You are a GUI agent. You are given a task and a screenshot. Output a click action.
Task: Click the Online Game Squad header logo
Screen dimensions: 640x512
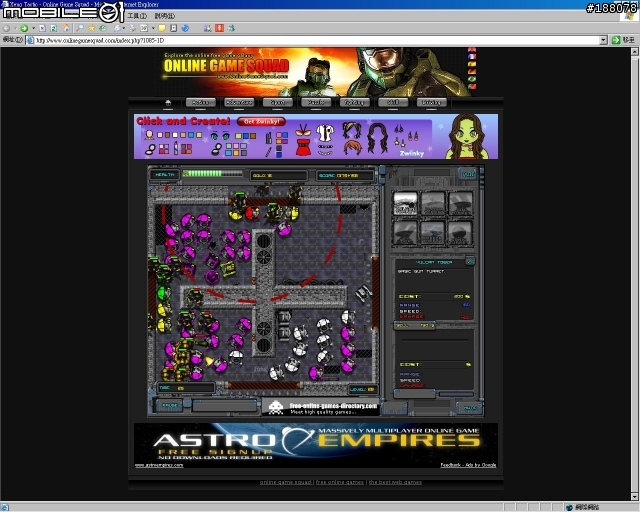coord(226,66)
